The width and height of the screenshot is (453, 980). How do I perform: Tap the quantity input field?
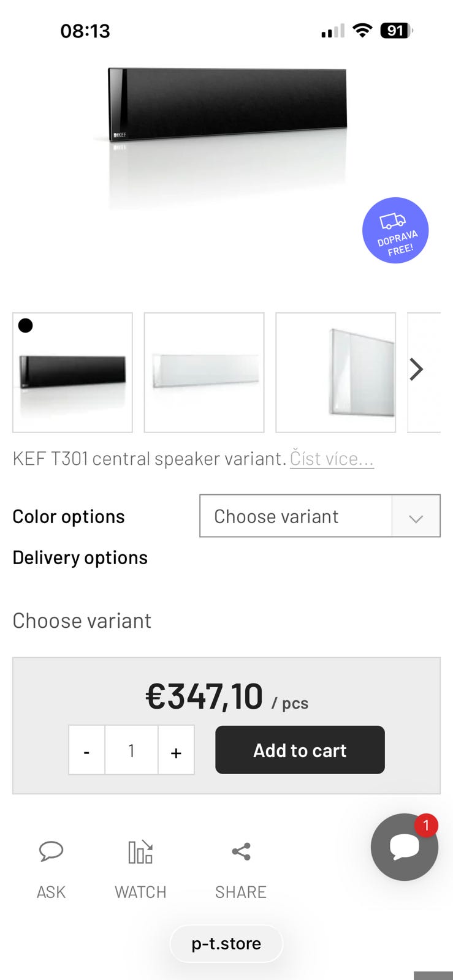click(x=131, y=750)
